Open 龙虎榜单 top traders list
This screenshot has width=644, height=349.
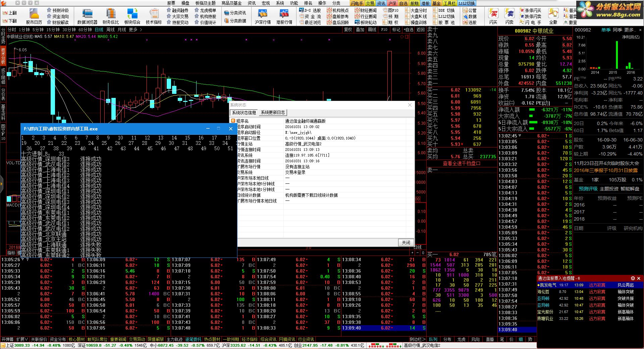pos(205,10)
